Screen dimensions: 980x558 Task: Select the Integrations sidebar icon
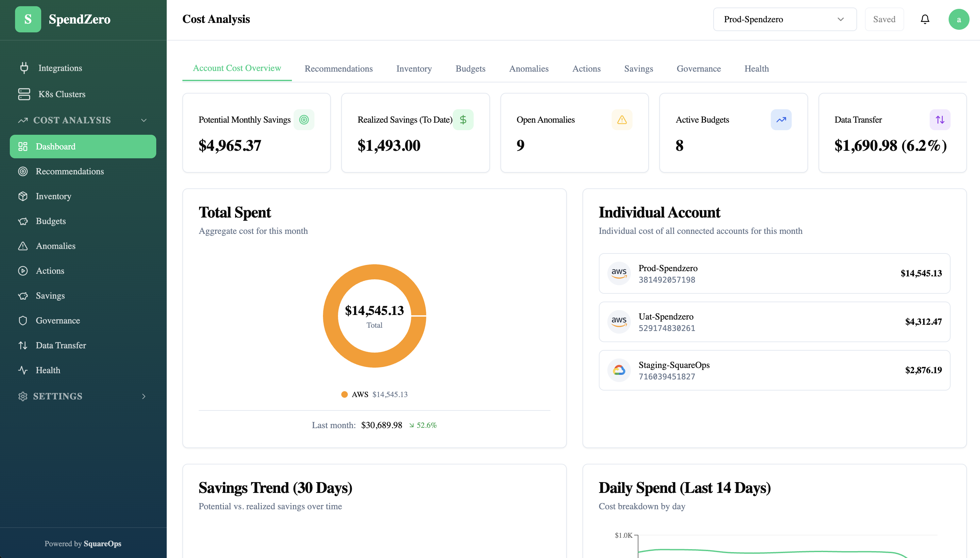click(x=24, y=68)
